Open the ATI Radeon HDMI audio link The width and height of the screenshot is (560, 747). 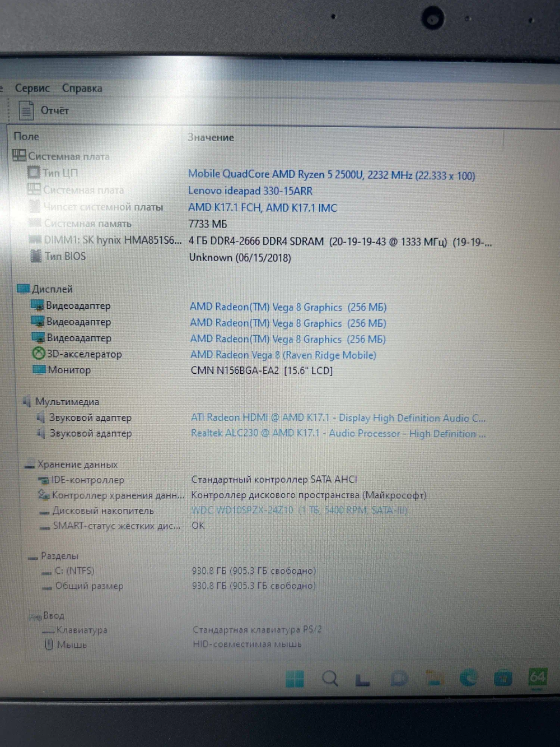338,417
